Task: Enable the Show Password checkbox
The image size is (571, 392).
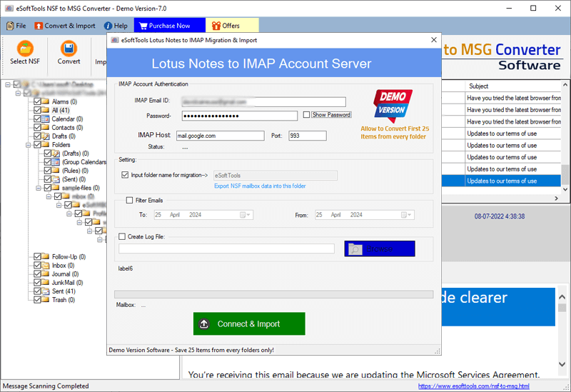Action: [306, 115]
